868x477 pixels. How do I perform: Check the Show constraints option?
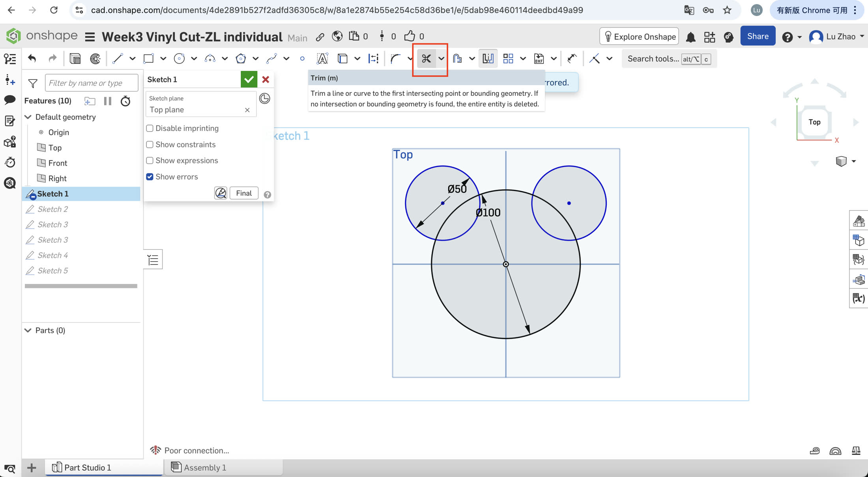150,144
